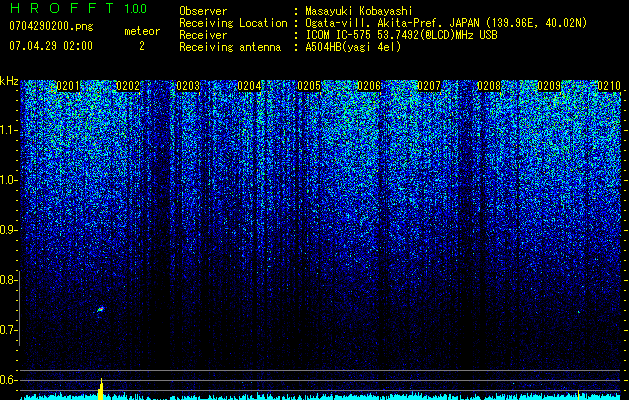Click the ICOM IC-575 receiver text
Viewport: 629px width, 400px height.
pos(401,35)
